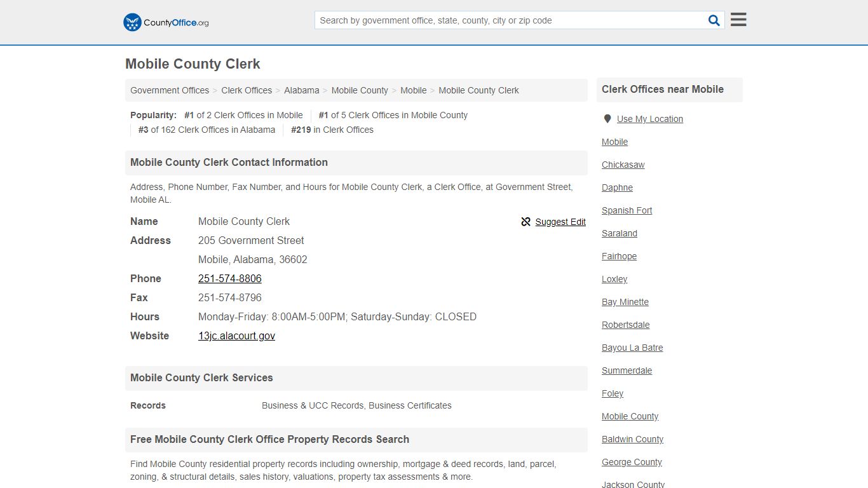Select the Daphne link
This screenshot has width=868, height=488.
coord(617,187)
